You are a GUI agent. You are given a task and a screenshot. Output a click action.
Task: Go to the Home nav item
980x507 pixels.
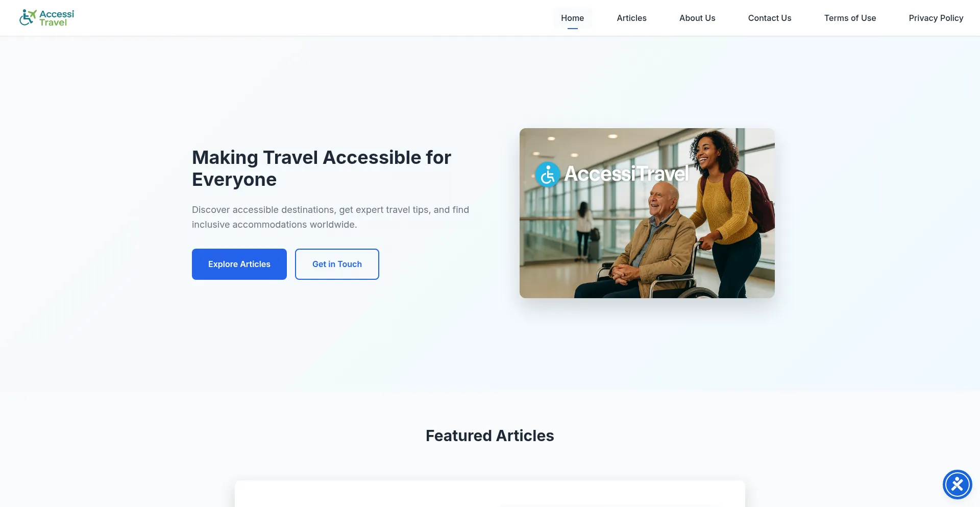point(572,18)
